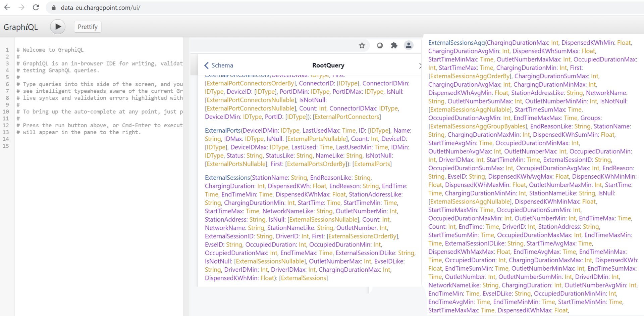The width and height of the screenshot is (644, 316).
Task: Reload the page with the refresh icon
Action: (x=36, y=7)
